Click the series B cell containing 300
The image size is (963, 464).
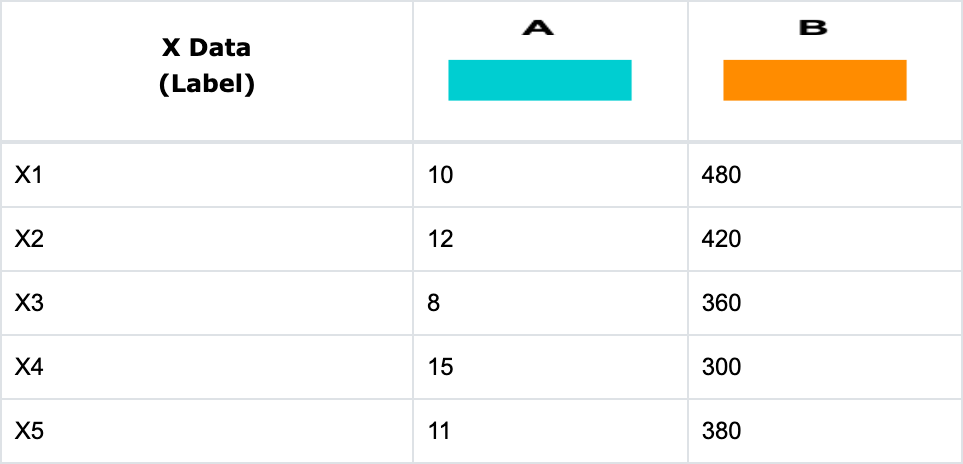point(824,367)
